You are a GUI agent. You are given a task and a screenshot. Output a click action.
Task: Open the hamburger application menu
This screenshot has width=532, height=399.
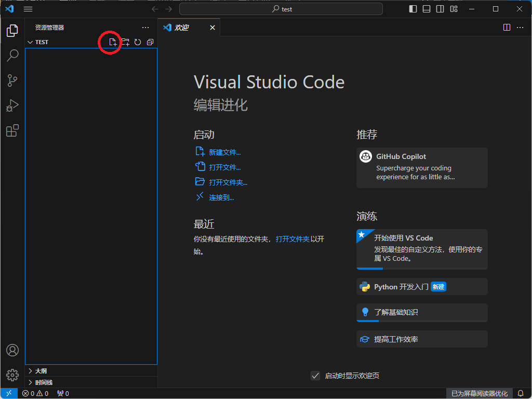(x=28, y=9)
